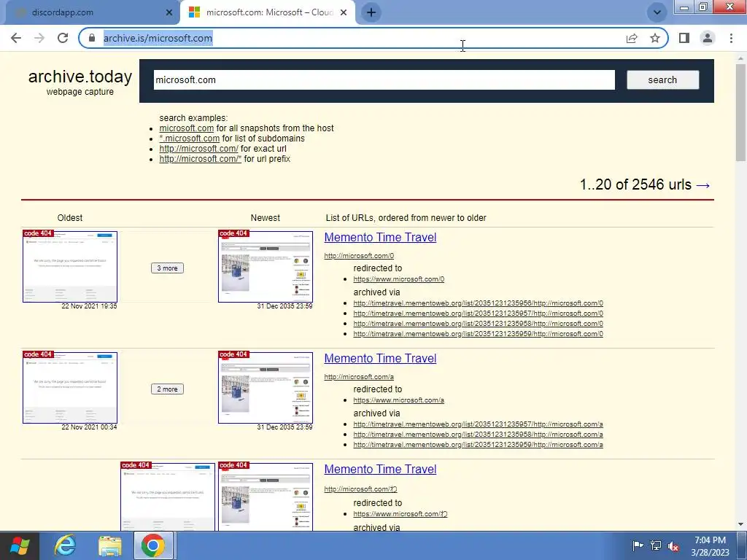The image size is (747, 560).
Task: Open third row's https://www.microsoft.com redirect link
Action: click(x=400, y=514)
